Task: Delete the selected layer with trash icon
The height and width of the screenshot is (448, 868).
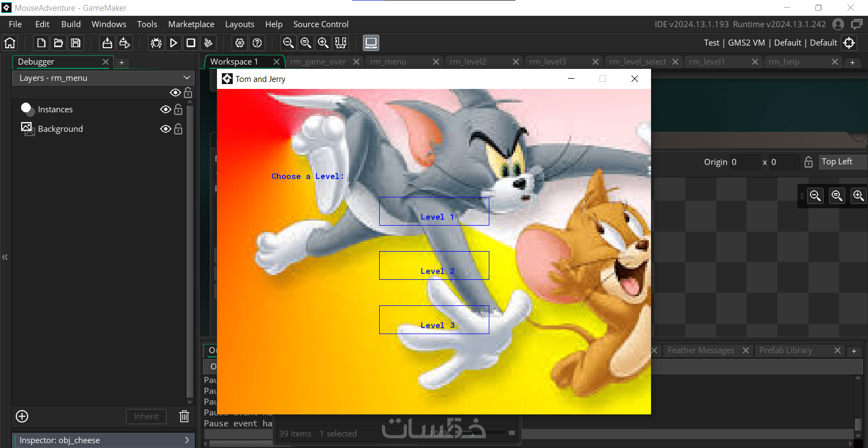Action: (x=184, y=416)
